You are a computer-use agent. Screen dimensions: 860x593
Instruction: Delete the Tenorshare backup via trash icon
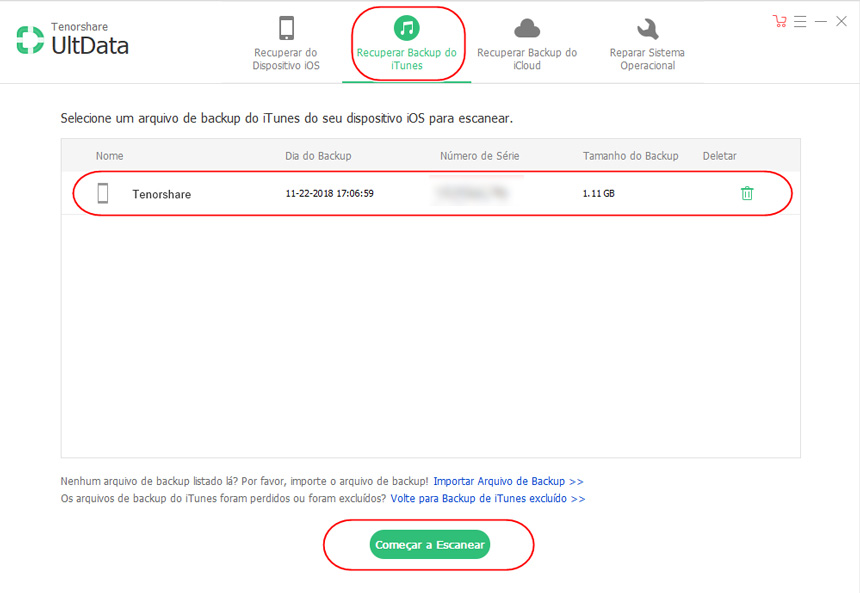click(x=747, y=193)
